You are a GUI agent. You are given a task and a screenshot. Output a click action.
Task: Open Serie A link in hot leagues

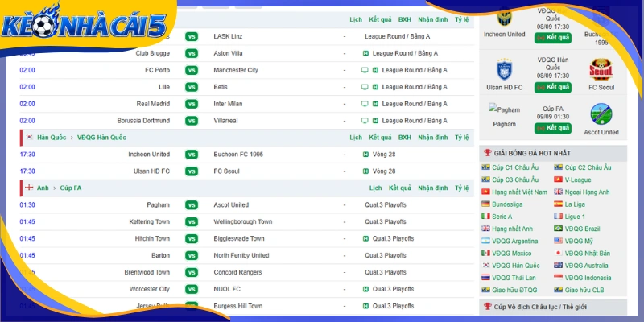(x=502, y=217)
